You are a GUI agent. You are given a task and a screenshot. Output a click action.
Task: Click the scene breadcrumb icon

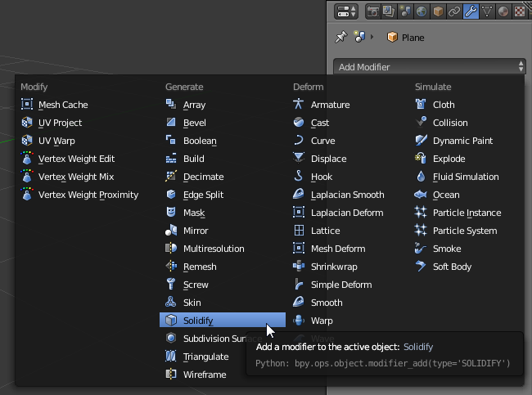coord(359,37)
